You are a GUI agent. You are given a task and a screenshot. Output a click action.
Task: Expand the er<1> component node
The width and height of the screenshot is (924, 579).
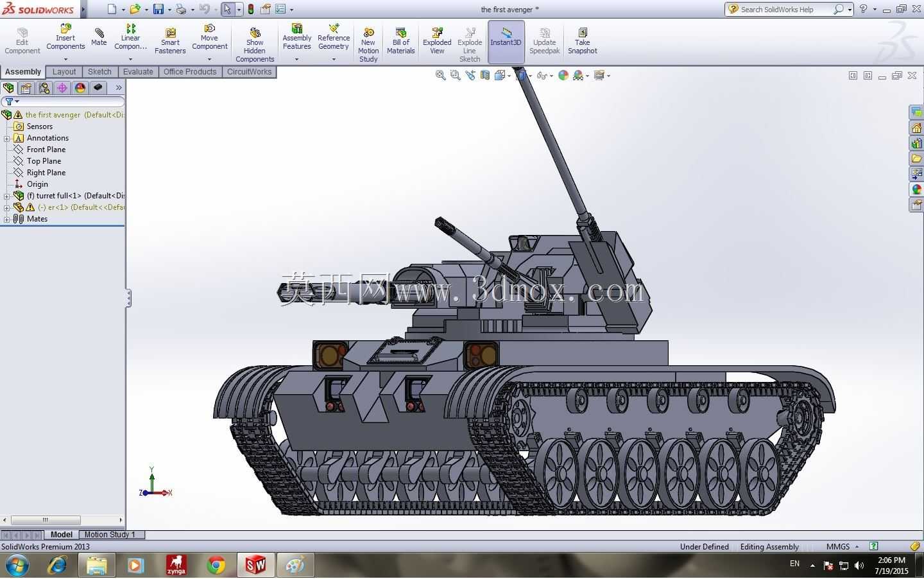(6, 207)
